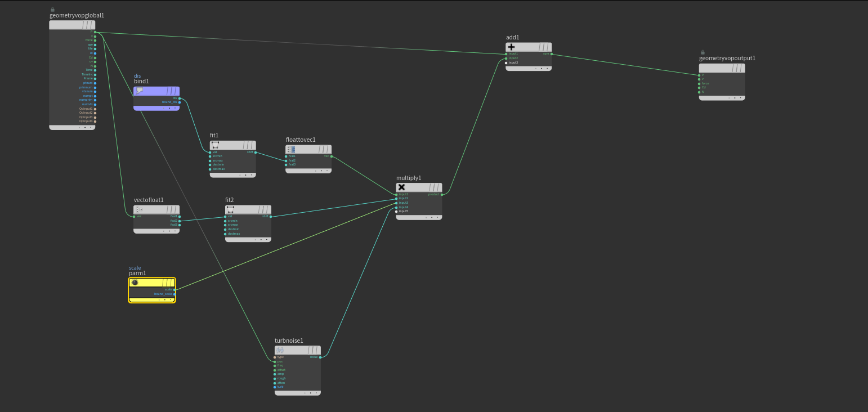Click the vec output on floattovec1

(332, 156)
